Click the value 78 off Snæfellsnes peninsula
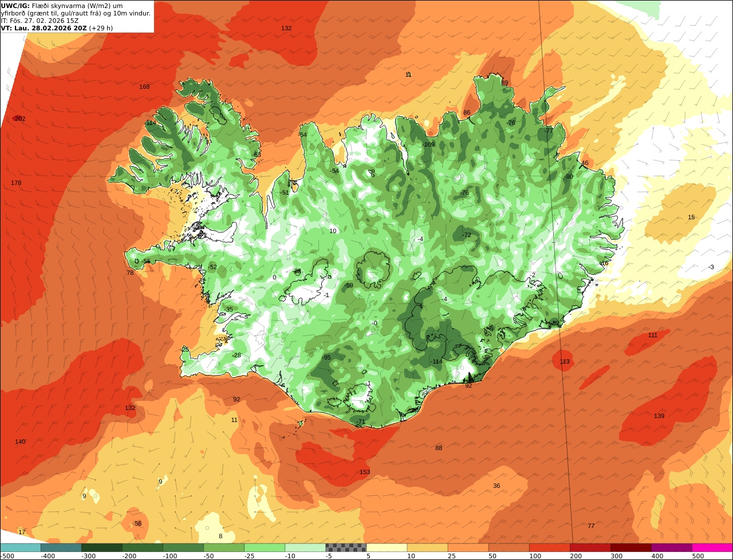 [x=130, y=273]
